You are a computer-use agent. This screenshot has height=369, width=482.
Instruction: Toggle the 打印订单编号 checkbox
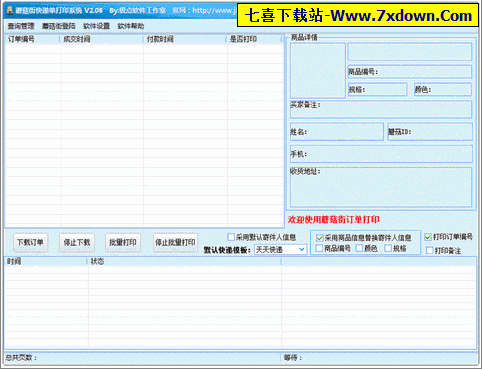pyautogui.click(x=428, y=237)
